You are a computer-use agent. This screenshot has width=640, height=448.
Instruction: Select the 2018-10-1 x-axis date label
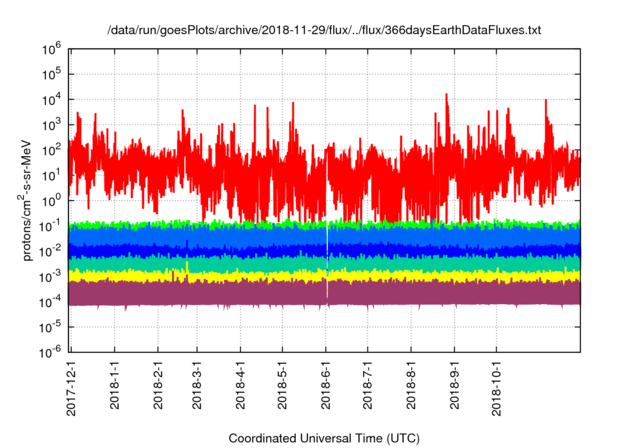tap(496, 388)
